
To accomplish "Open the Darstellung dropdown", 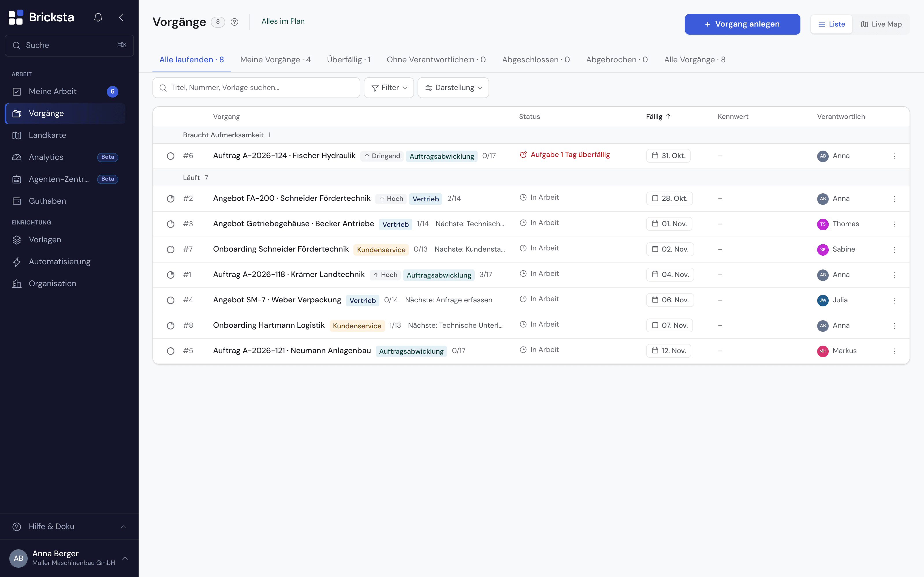I will click(453, 88).
